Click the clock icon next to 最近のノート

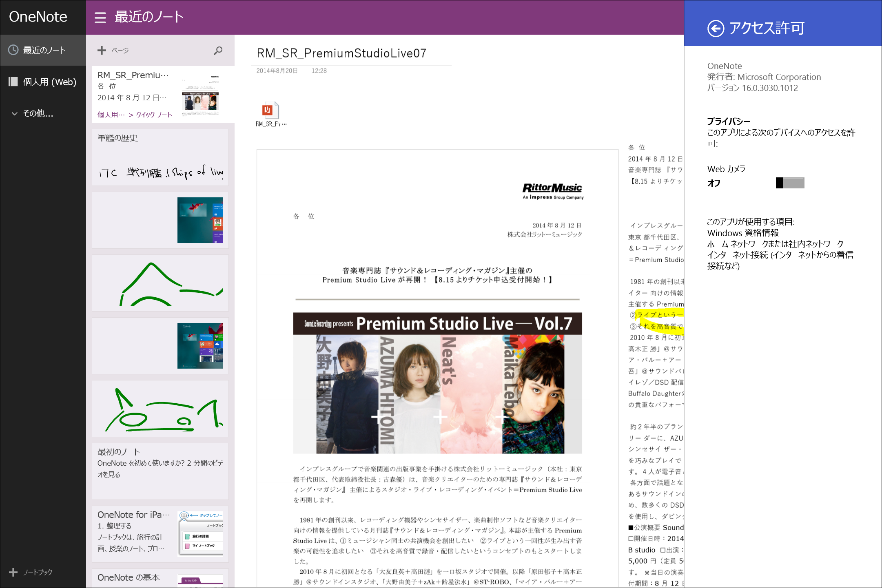click(x=13, y=50)
